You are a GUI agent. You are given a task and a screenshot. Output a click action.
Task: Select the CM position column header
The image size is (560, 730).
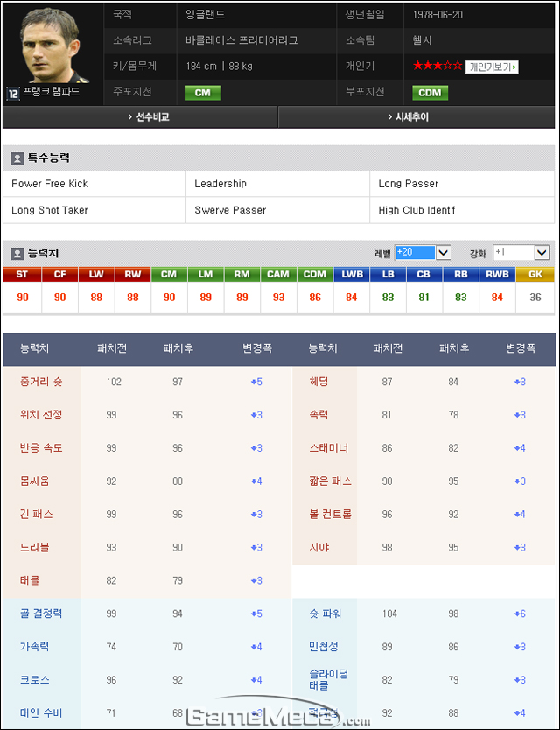tap(169, 274)
